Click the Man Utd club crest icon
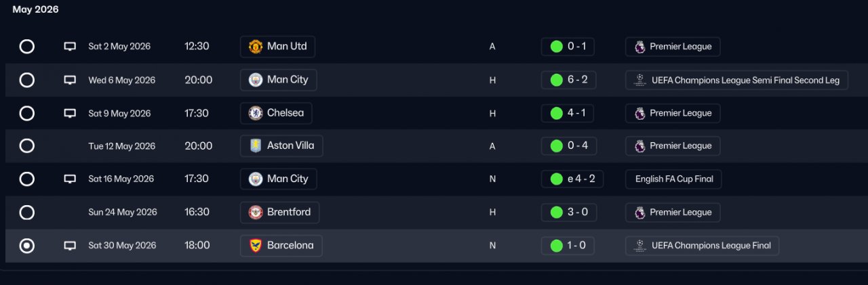Image resolution: width=868 pixels, height=285 pixels. click(256, 47)
